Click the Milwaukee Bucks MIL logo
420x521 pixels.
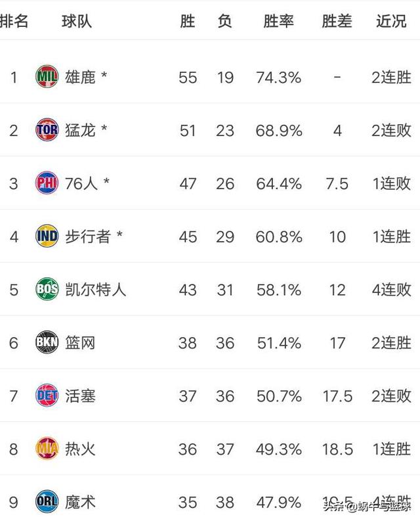click(47, 76)
